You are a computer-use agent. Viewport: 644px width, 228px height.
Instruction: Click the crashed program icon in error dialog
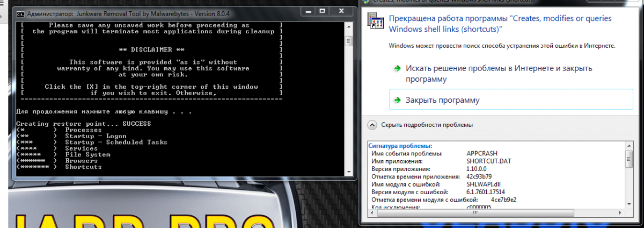pyautogui.click(x=375, y=22)
